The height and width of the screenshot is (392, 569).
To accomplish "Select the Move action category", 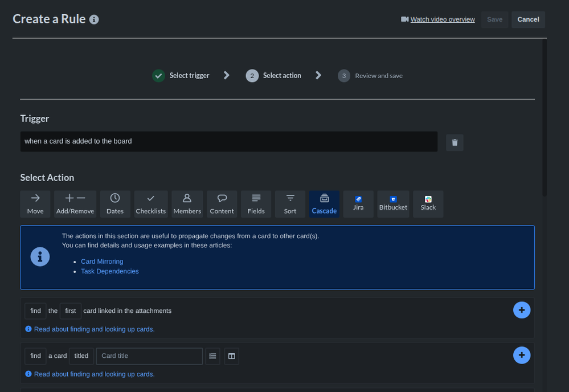I will 35,203.
